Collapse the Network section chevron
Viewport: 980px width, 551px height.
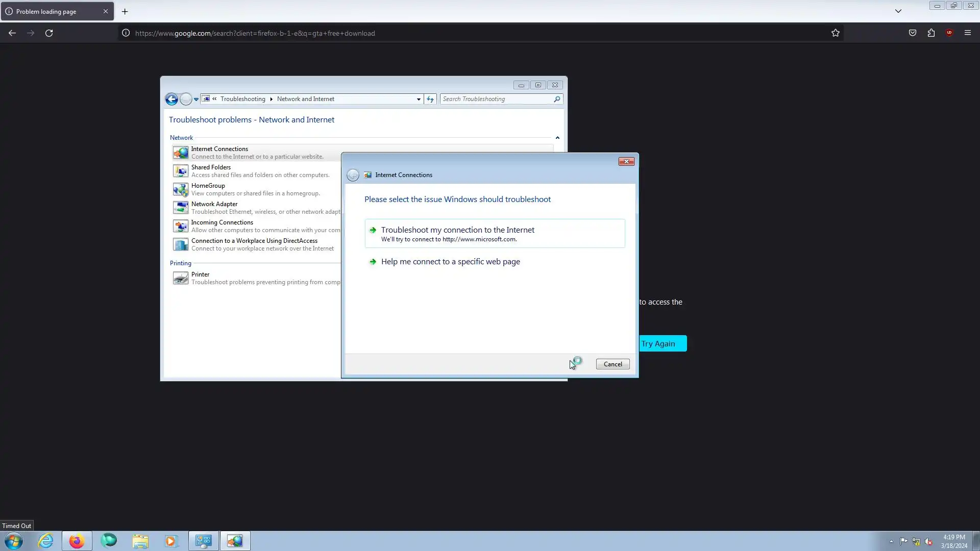pos(557,138)
